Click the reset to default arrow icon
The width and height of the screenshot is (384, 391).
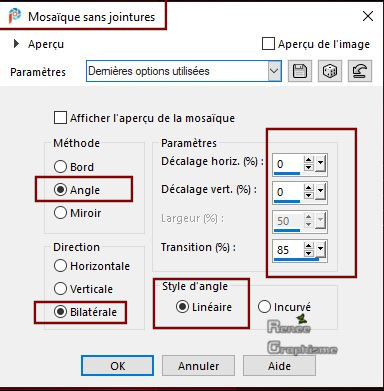[x=360, y=71]
